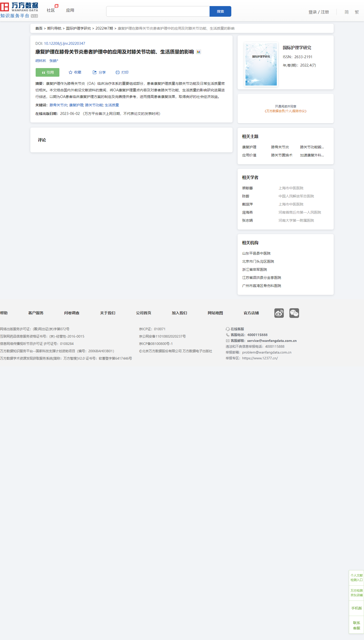Open the Weibo icon in footer

click(279, 313)
